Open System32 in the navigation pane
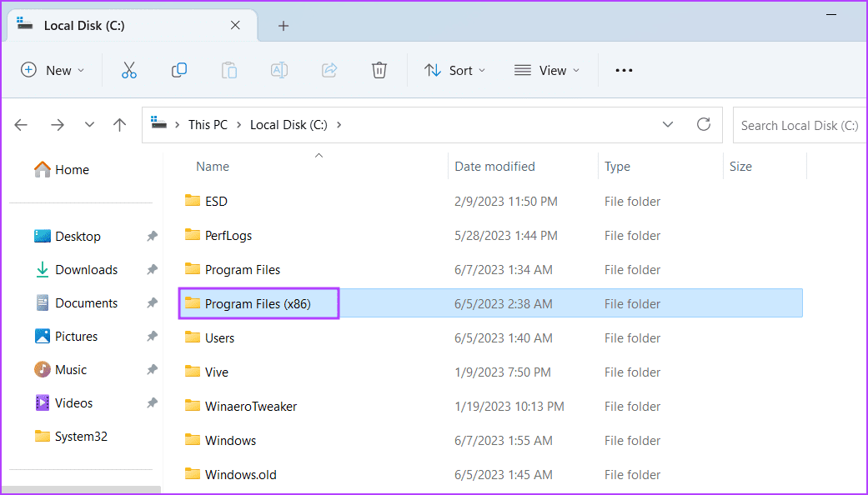 tap(71, 437)
